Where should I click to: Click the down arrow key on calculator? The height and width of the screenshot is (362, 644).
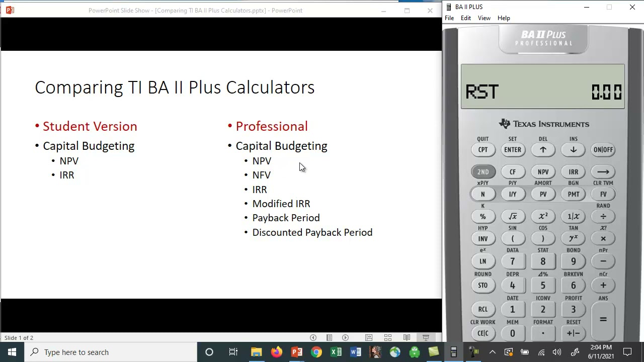point(573,150)
